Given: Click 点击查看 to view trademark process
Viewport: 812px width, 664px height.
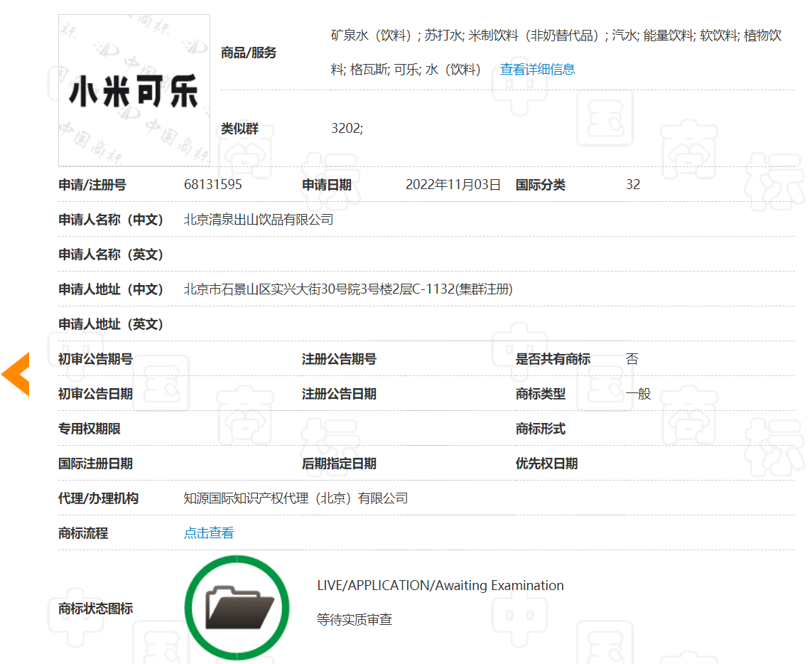Looking at the screenshot, I should point(209,533).
